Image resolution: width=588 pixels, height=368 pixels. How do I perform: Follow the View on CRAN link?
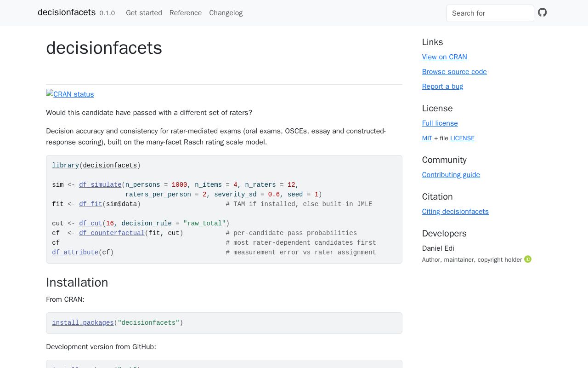click(445, 57)
